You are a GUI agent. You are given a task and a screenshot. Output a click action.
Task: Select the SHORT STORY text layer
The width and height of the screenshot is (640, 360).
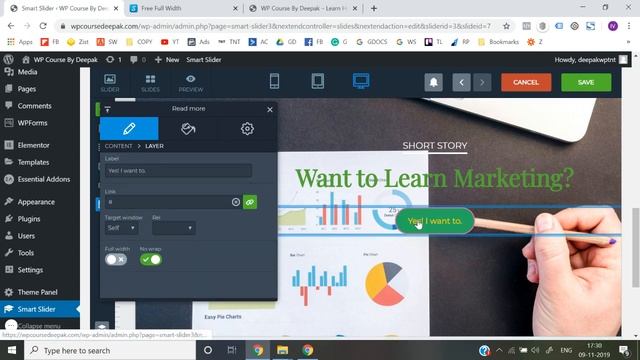(x=435, y=146)
